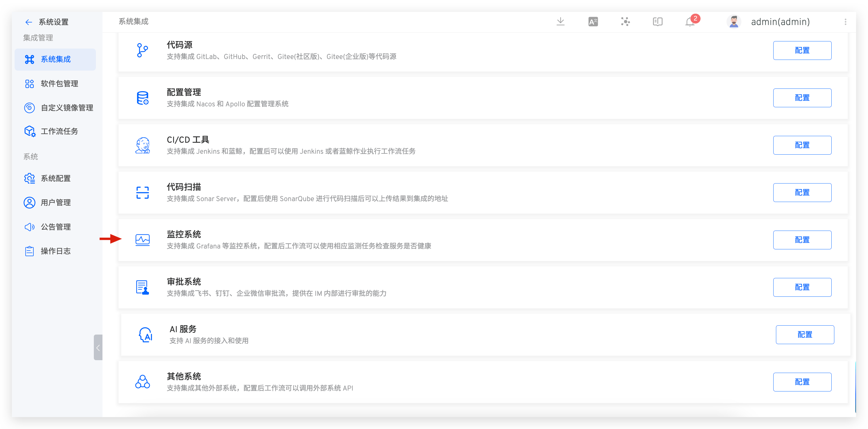Click the 代码源 title
Viewport: 868px width, 429px height.
(180, 45)
